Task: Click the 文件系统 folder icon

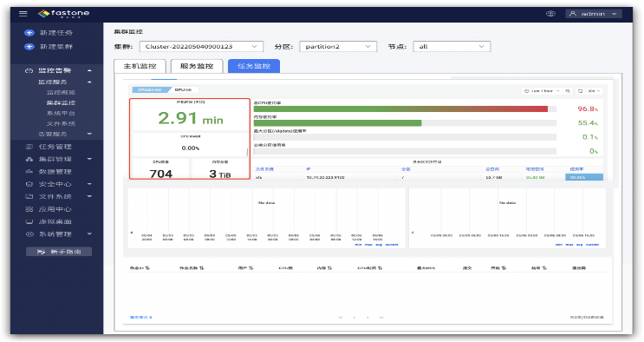Action: pos(29,196)
